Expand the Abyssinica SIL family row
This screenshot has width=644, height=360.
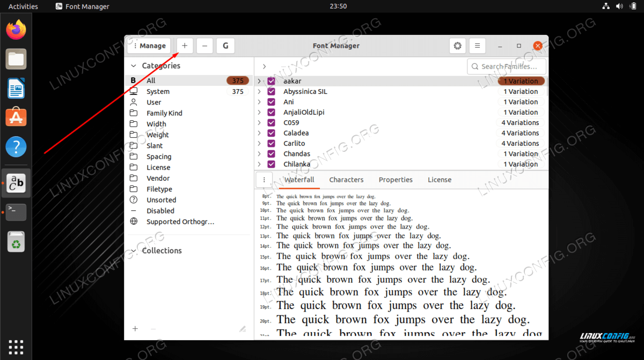pyautogui.click(x=259, y=92)
